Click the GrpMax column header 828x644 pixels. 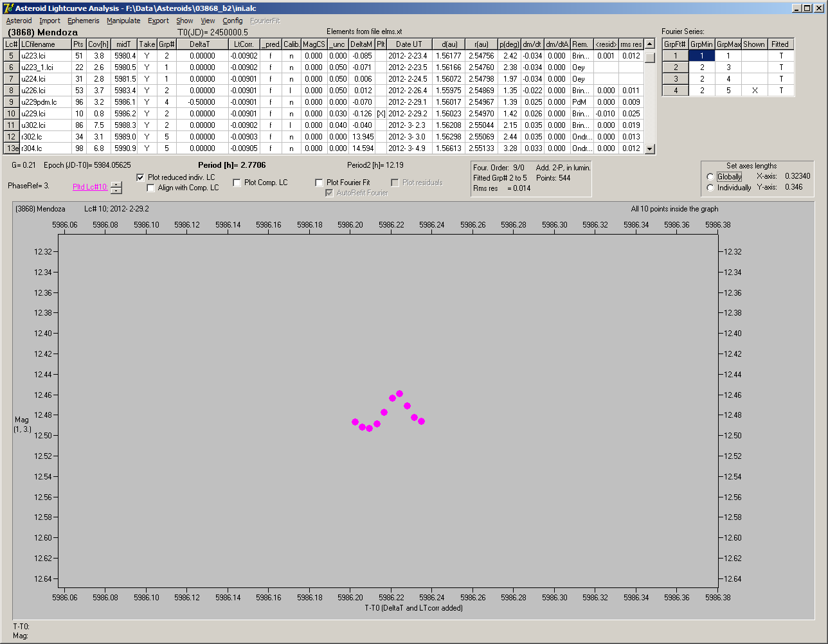click(x=728, y=44)
